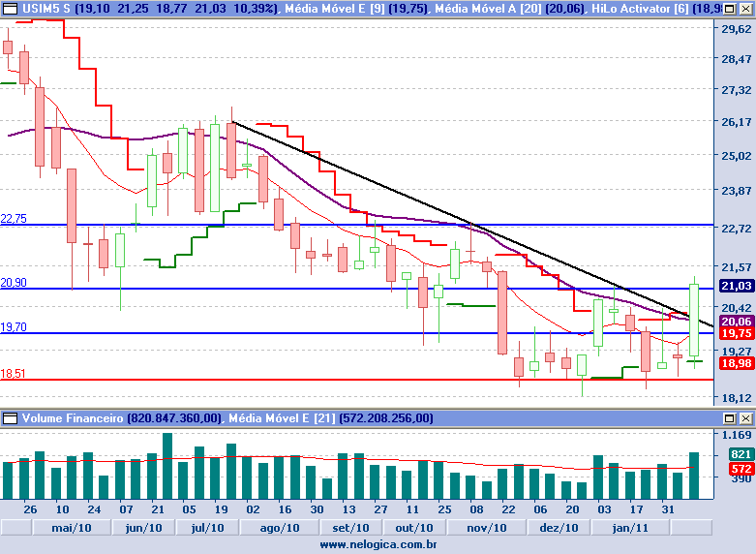Click the red 572 volume average tag

click(x=741, y=469)
